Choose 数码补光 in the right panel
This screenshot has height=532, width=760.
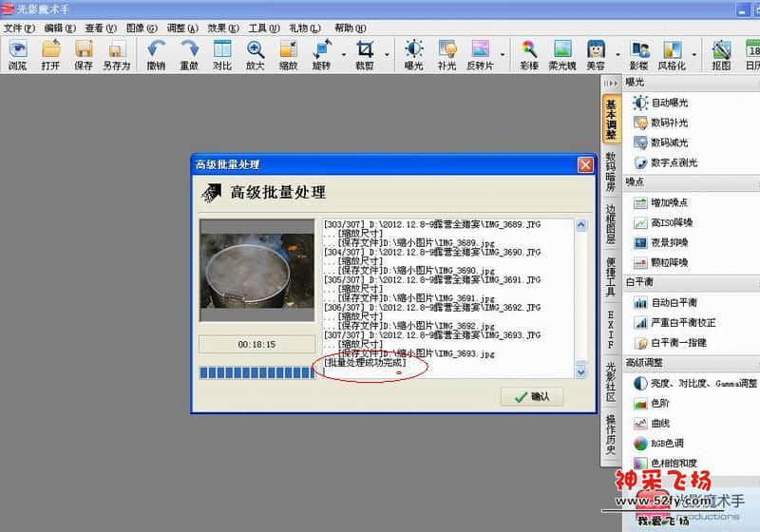[660, 123]
